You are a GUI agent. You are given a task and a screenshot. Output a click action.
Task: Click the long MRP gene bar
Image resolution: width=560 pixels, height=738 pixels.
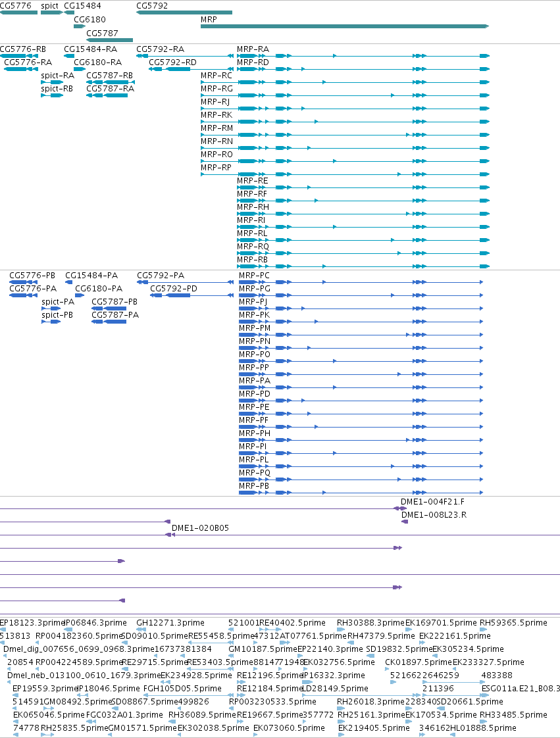click(345, 26)
